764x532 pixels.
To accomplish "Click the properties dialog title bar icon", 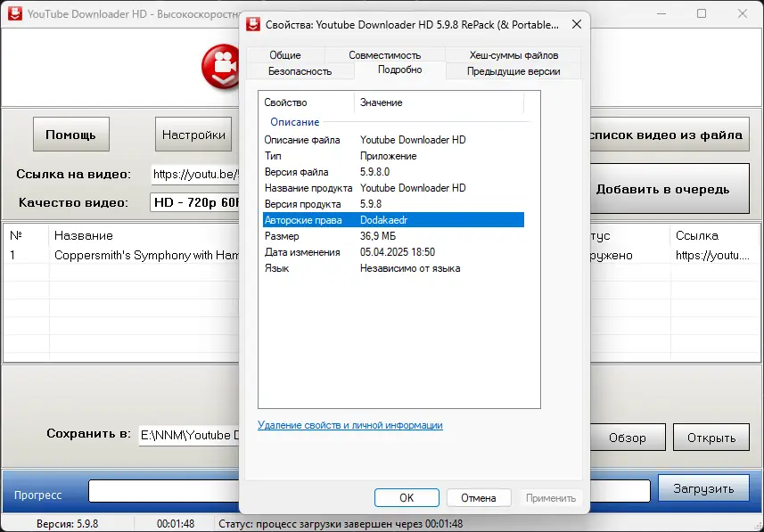I will point(253,24).
